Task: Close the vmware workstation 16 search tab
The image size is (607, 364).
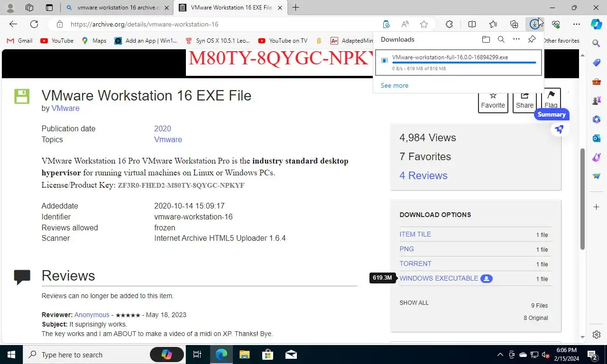Action: 166,8
